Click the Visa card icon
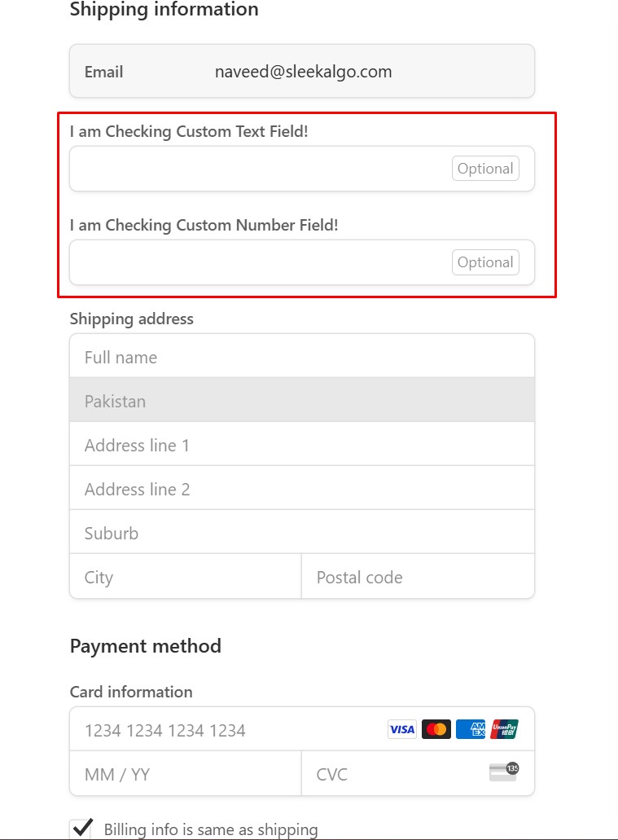This screenshot has width=618, height=840. coord(401,729)
